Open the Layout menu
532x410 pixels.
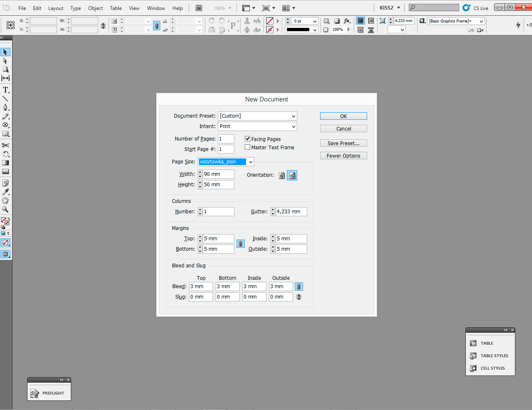56,8
